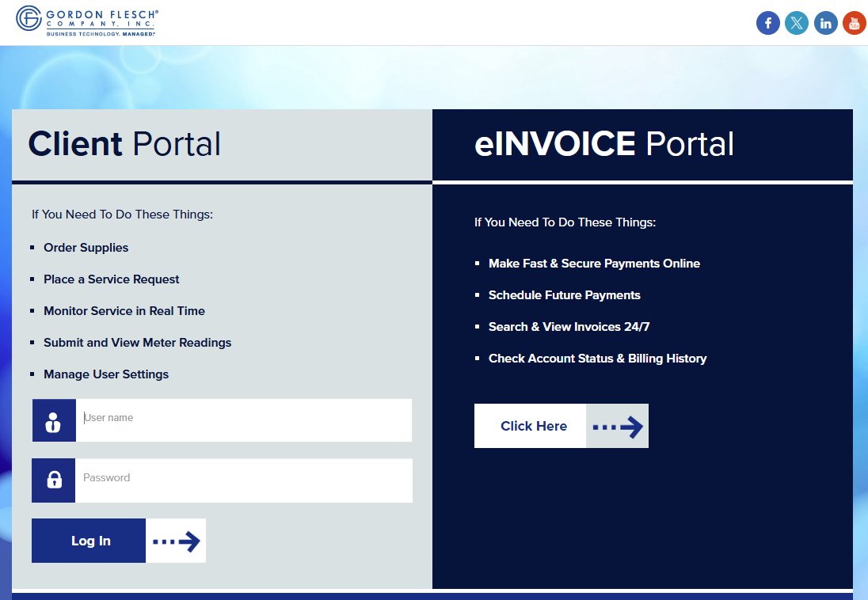Image resolution: width=868 pixels, height=600 pixels.
Task: Click 'Monitor Service in Real Time' text
Action: pyautogui.click(x=124, y=311)
